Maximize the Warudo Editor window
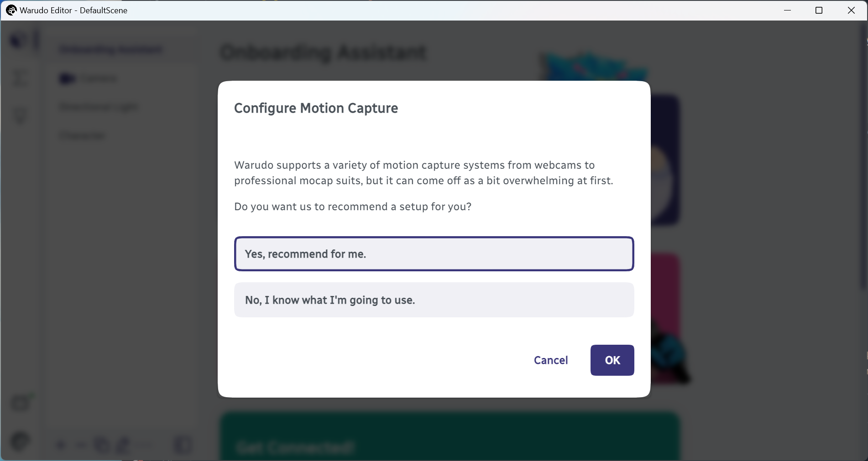 click(x=819, y=10)
